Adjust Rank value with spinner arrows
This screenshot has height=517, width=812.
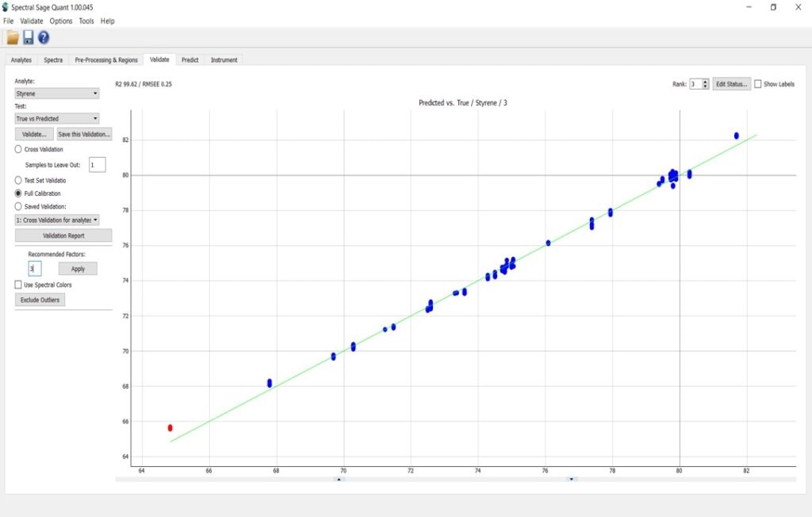705,84
